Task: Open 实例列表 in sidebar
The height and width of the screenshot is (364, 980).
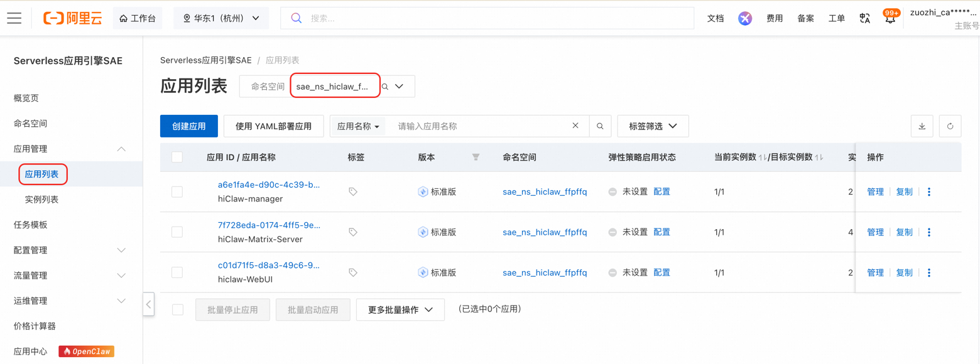Action: (x=41, y=200)
